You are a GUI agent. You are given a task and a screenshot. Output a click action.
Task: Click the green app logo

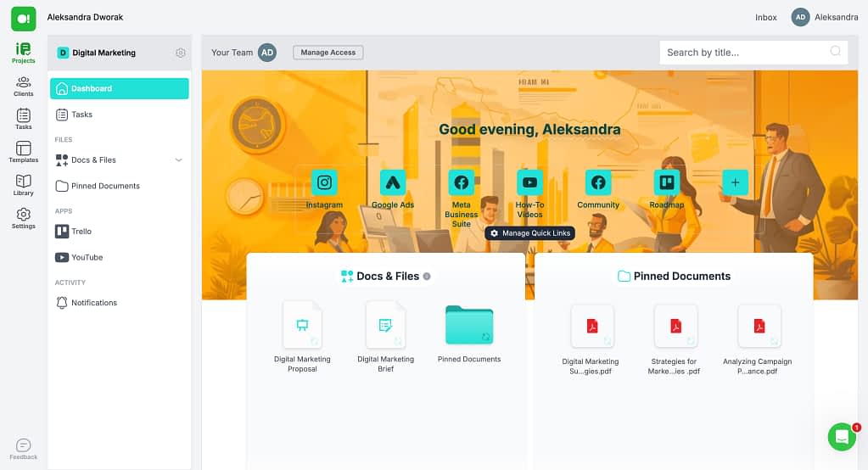(x=23, y=19)
